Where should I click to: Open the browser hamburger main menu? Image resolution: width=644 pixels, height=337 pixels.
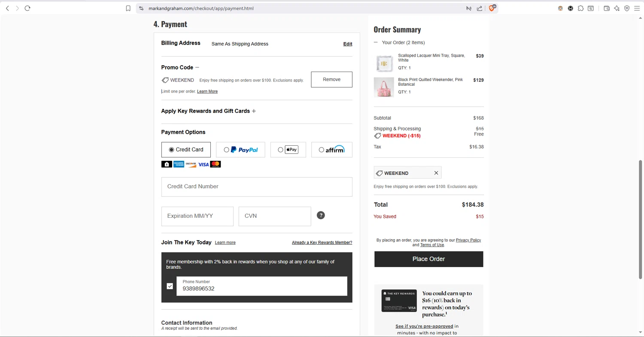point(637,8)
